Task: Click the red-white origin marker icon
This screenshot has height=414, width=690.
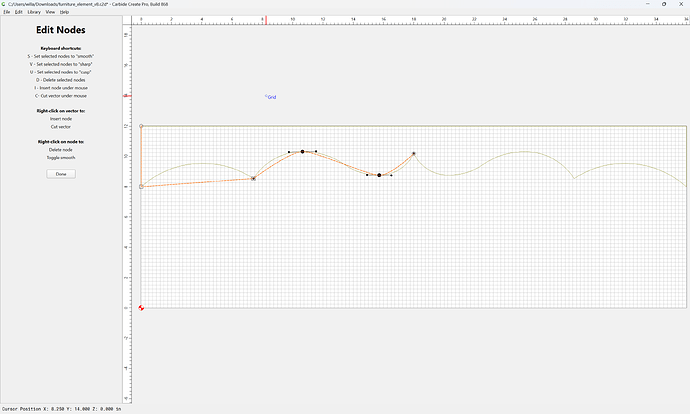Action: 141,308
